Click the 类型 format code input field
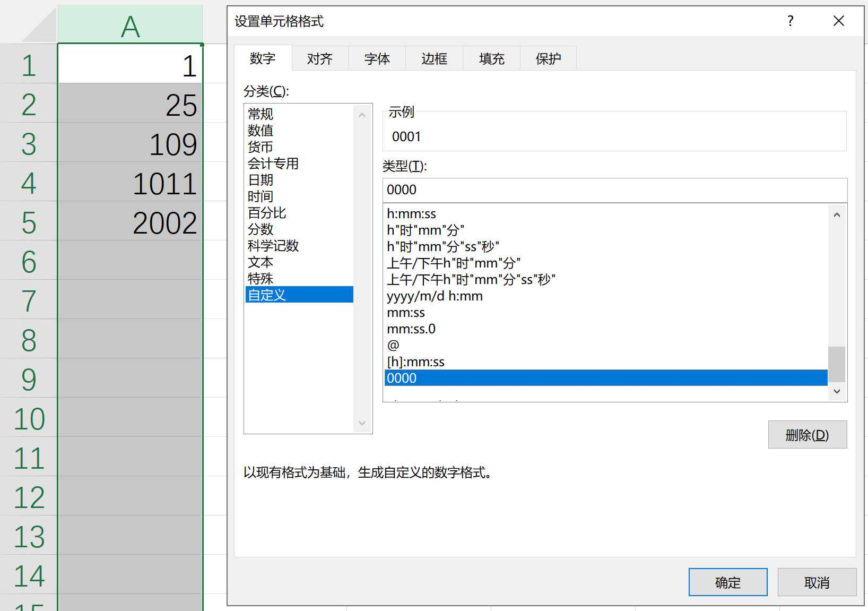 coord(614,190)
